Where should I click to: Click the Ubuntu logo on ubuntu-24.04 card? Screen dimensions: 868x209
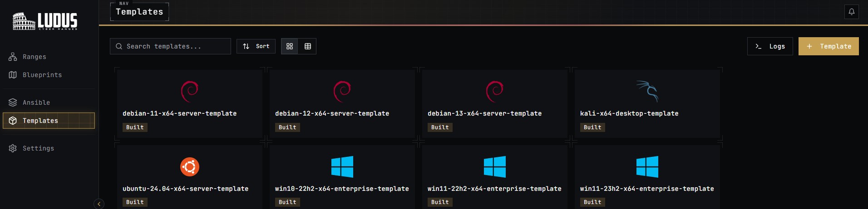190,167
